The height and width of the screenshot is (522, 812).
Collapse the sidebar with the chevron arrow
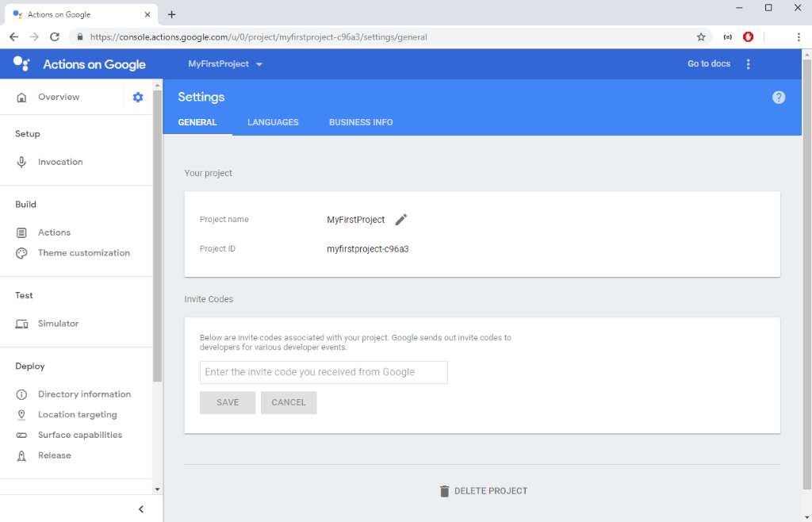pyautogui.click(x=141, y=509)
